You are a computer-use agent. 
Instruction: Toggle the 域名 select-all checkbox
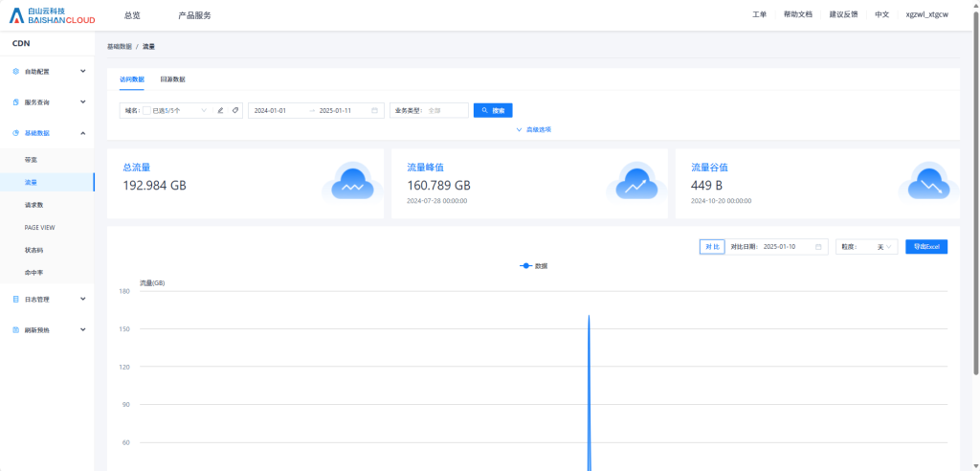146,110
